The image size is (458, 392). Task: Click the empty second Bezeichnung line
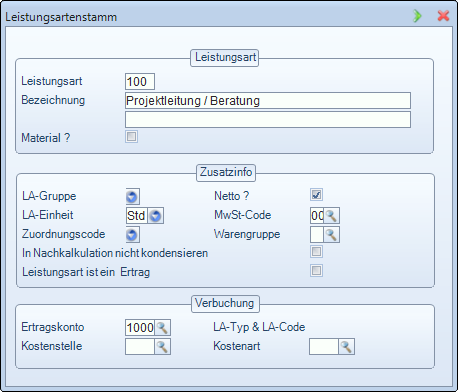tap(268, 120)
